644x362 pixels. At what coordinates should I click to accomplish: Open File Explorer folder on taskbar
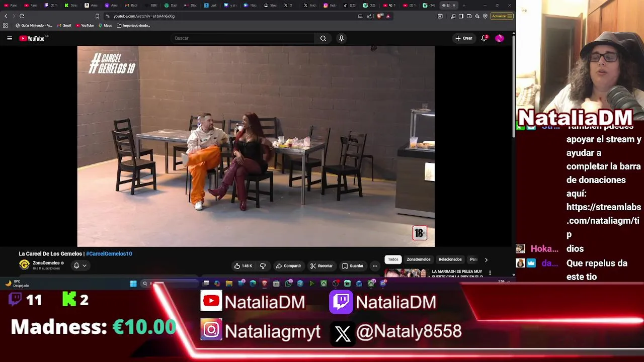pyautogui.click(x=229, y=284)
